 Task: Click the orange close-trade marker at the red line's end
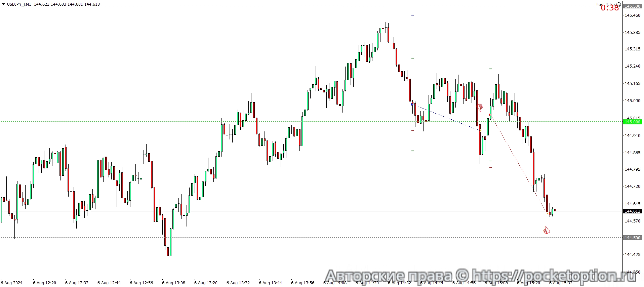[x=547, y=213]
